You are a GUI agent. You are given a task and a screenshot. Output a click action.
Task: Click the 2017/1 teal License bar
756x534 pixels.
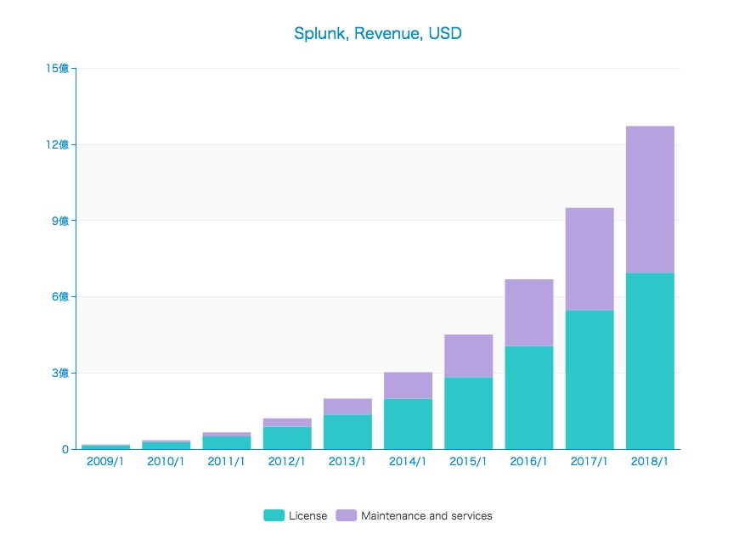590,379
